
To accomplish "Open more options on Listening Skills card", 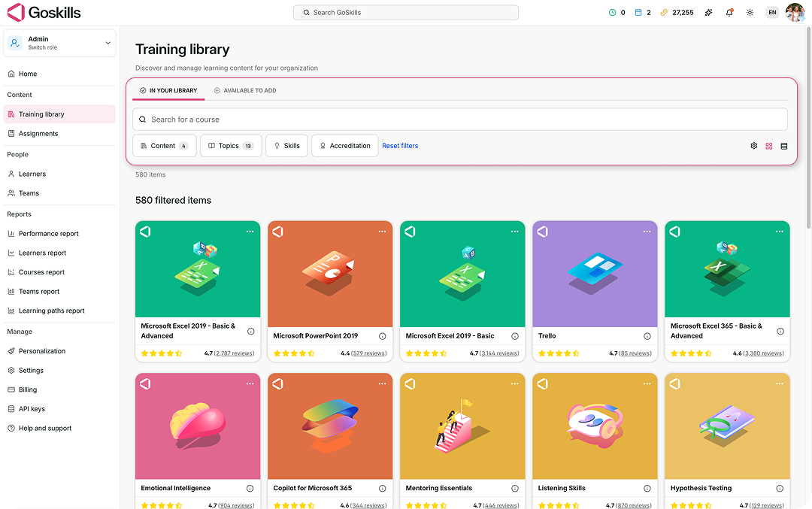I will (x=647, y=383).
